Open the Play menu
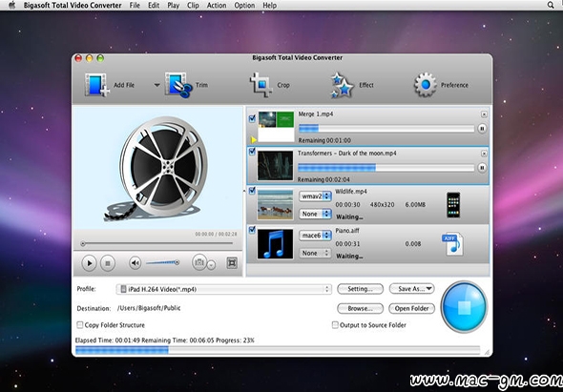Image resolution: width=563 pixels, height=392 pixels. coord(173,6)
